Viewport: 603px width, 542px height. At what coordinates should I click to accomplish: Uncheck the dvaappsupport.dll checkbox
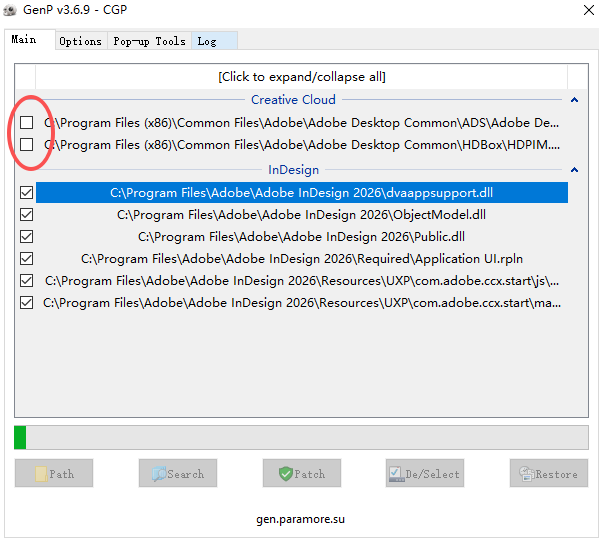[x=26, y=192]
